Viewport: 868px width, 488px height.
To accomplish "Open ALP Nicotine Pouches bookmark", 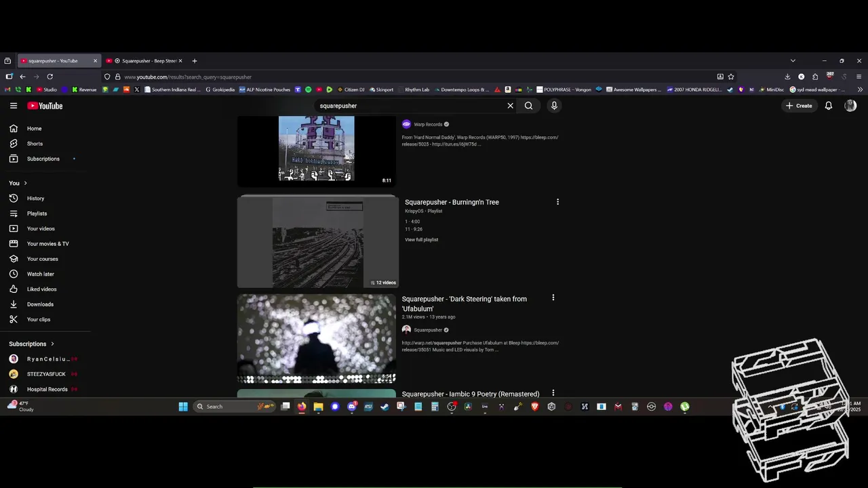I will pos(264,89).
